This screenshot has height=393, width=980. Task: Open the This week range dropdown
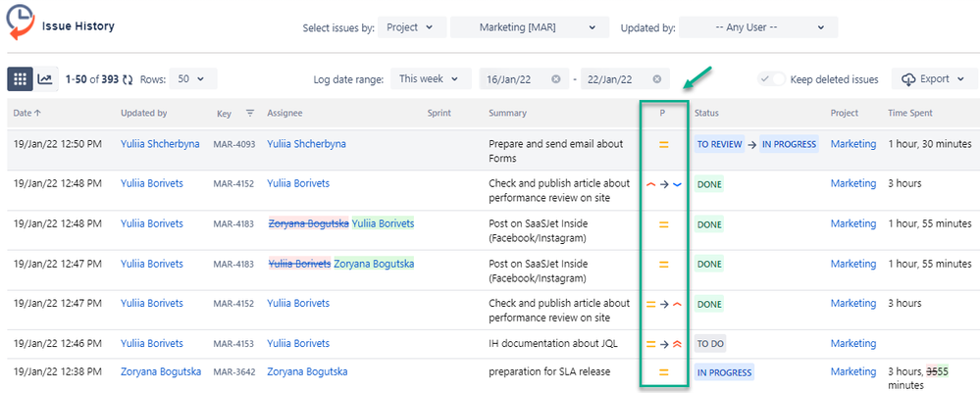pyautogui.click(x=432, y=78)
